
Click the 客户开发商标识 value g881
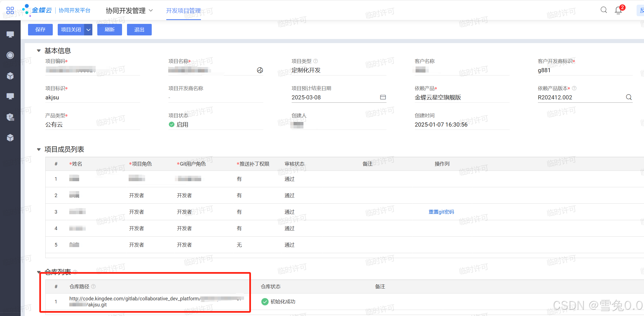tap(544, 70)
